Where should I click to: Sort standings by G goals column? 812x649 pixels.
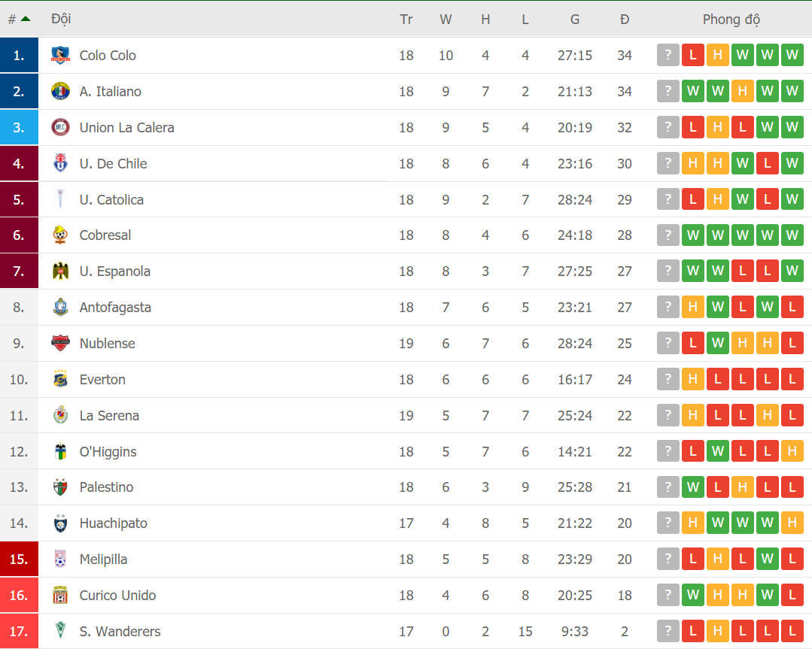(575, 19)
